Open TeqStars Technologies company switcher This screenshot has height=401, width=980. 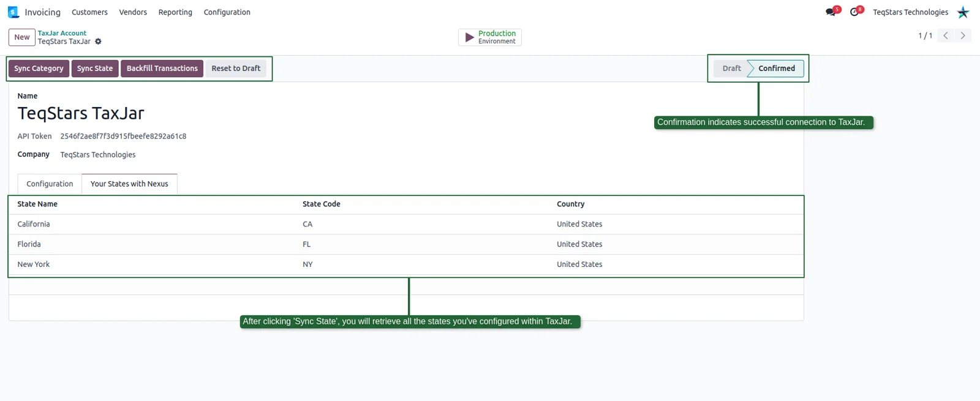[x=910, y=12]
